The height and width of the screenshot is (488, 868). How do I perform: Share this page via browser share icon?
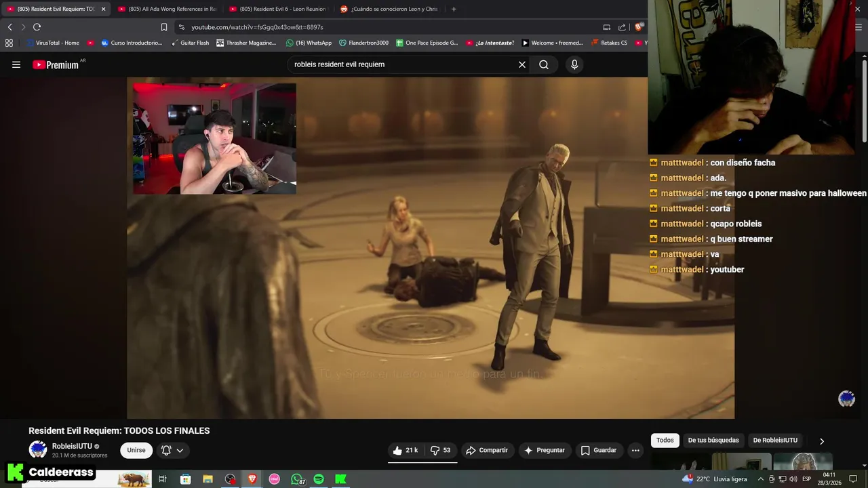coord(622,27)
